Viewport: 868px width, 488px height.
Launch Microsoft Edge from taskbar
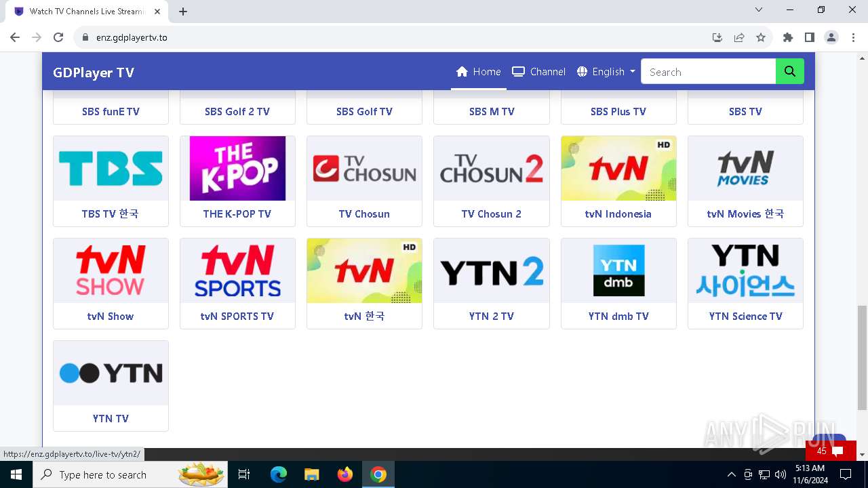279,474
